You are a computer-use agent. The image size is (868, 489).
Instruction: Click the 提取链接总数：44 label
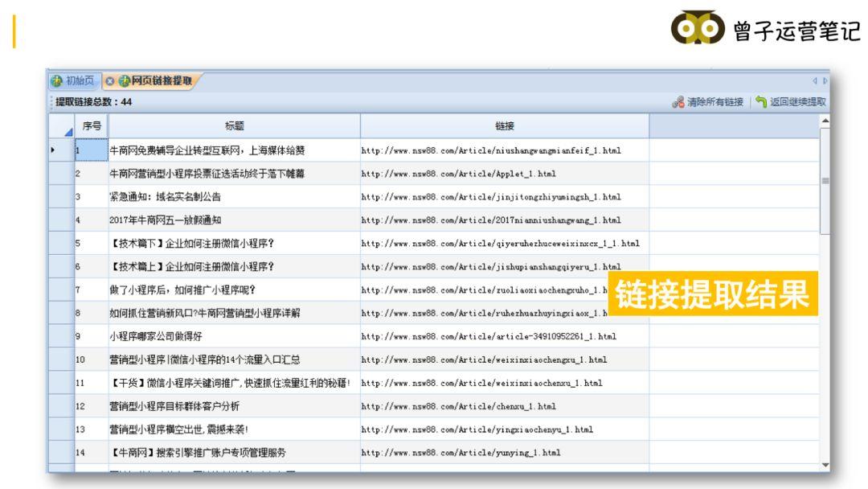[93, 102]
